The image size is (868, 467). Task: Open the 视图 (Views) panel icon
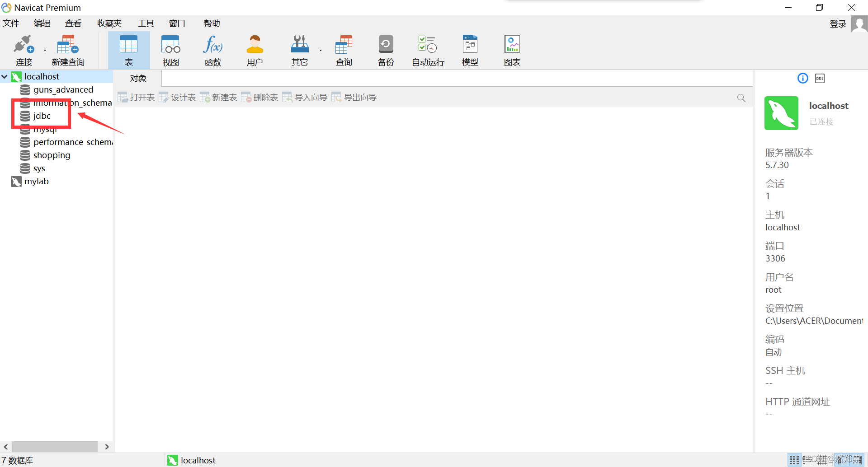coord(170,50)
